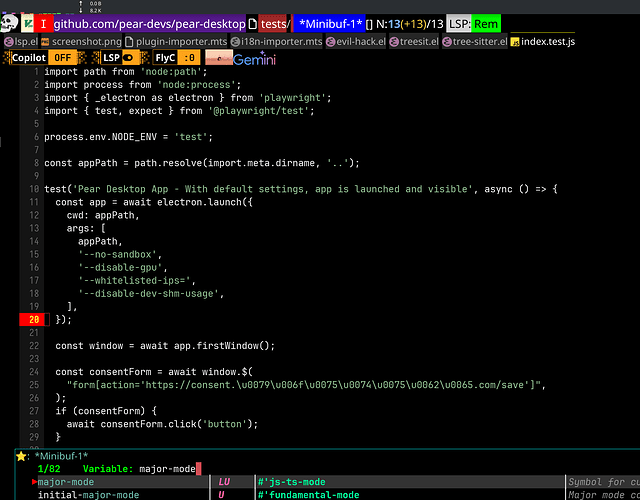Viewport: 640px width, 500px height.
Task: Click the red evil-state indicator icon
Action: [44, 23]
